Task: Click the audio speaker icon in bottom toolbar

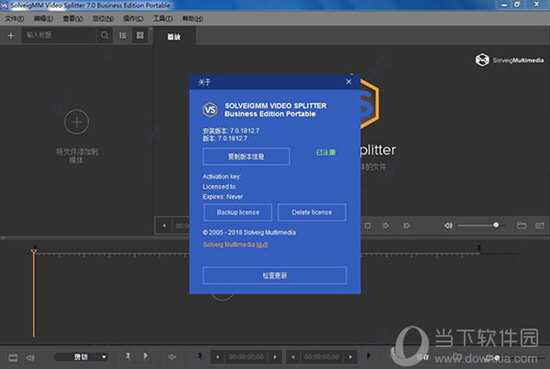Action: (31, 358)
